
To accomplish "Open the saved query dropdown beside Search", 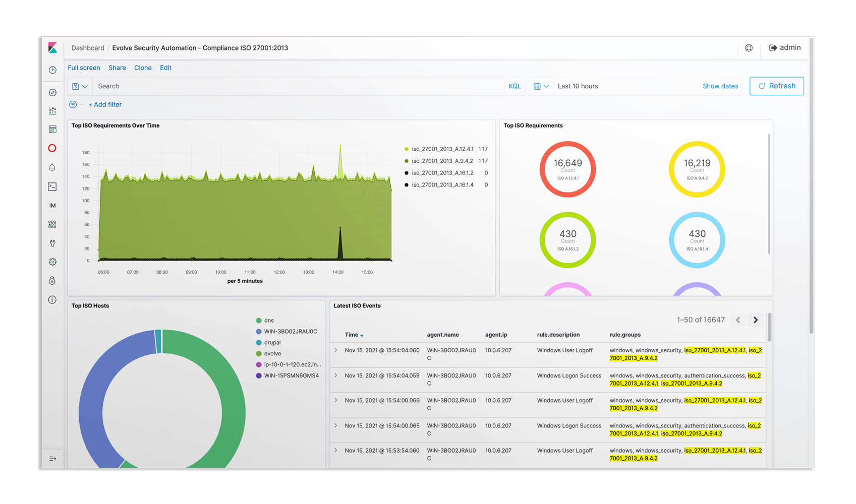I will [80, 86].
